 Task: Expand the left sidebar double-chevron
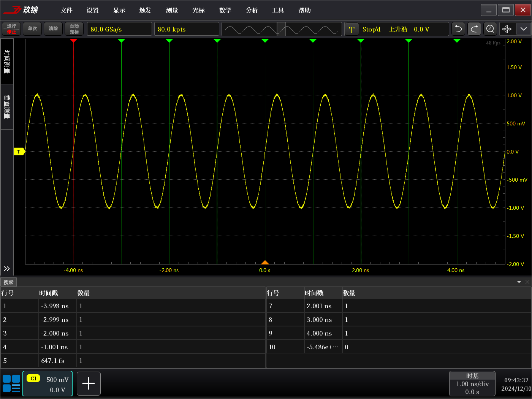click(x=7, y=269)
